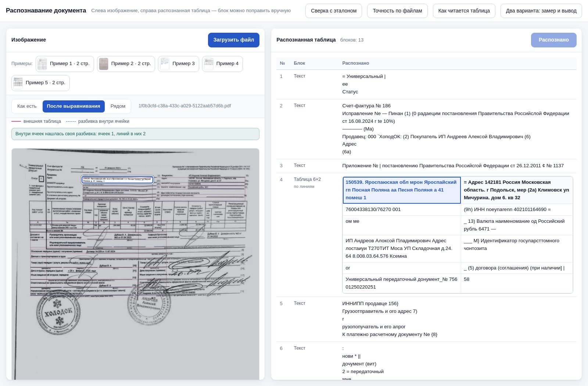Click the Распознано button
Image resolution: width=588 pixels, height=386 pixels.
click(x=554, y=40)
